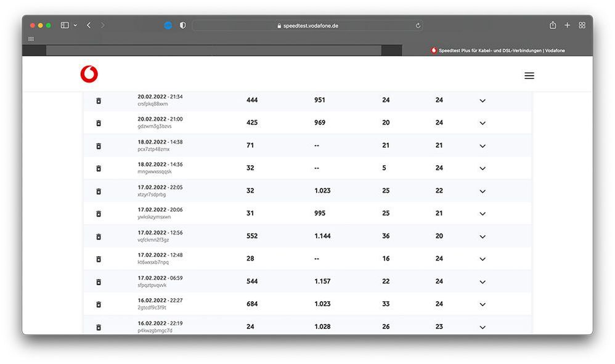Open sidebar options dropdown arrow
The width and height of the screenshot is (615, 364).
click(75, 25)
